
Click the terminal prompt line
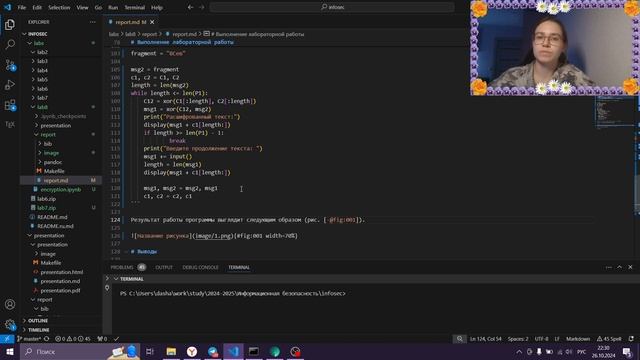(x=233, y=293)
